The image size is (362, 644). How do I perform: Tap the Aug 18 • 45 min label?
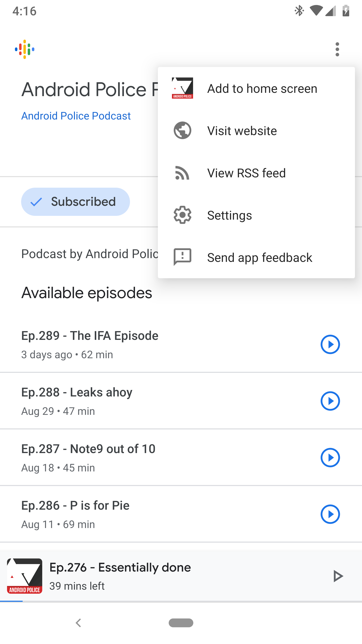pyautogui.click(x=58, y=468)
